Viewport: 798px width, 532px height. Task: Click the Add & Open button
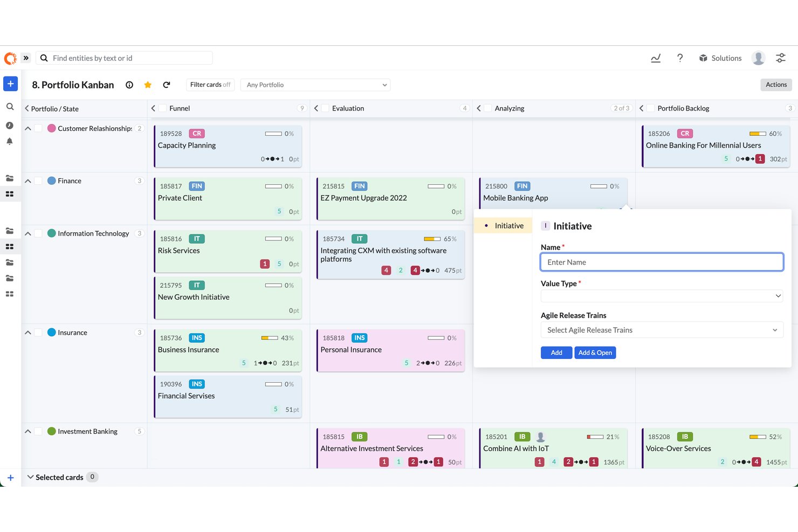tap(595, 353)
